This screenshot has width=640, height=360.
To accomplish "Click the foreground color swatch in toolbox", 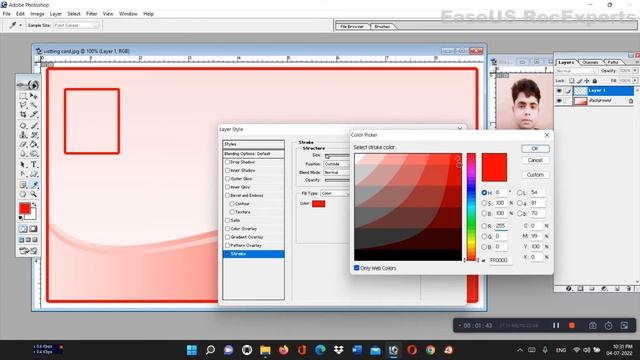I will coord(25,209).
